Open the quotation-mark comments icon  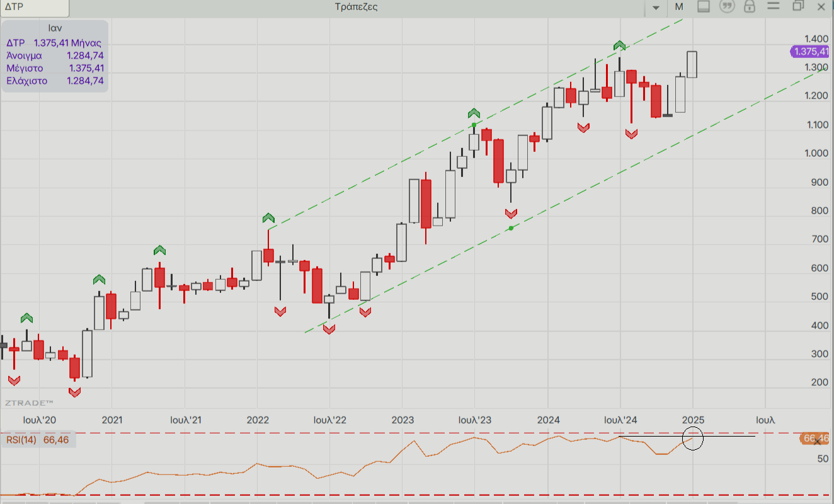(x=727, y=7)
